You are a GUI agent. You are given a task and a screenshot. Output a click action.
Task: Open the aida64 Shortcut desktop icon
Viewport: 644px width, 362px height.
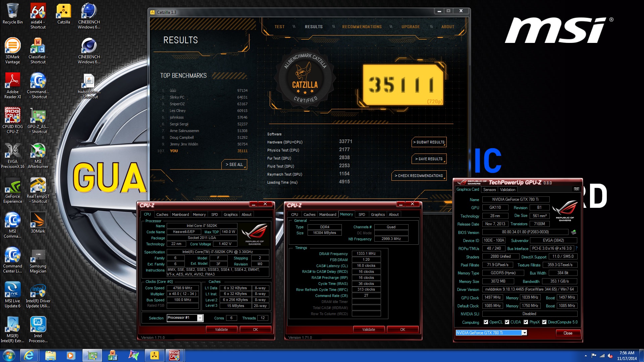pos(38,16)
